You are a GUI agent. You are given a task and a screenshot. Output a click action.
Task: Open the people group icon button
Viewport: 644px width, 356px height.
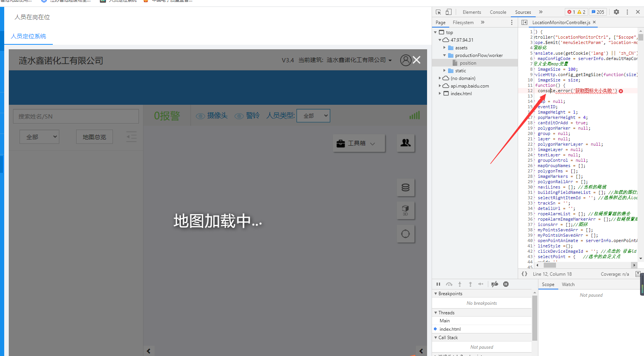tap(406, 143)
